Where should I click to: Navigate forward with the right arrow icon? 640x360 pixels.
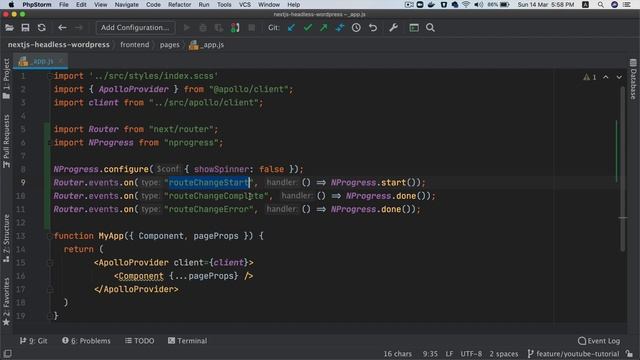tap(78, 28)
